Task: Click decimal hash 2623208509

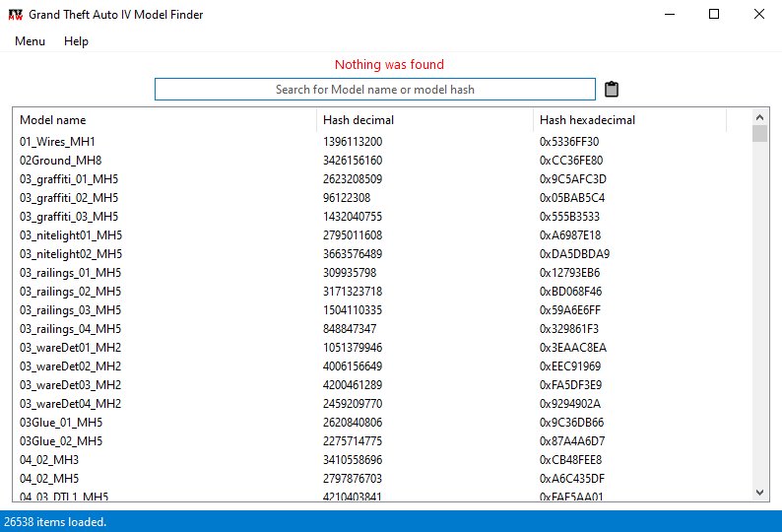Action: click(353, 179)
